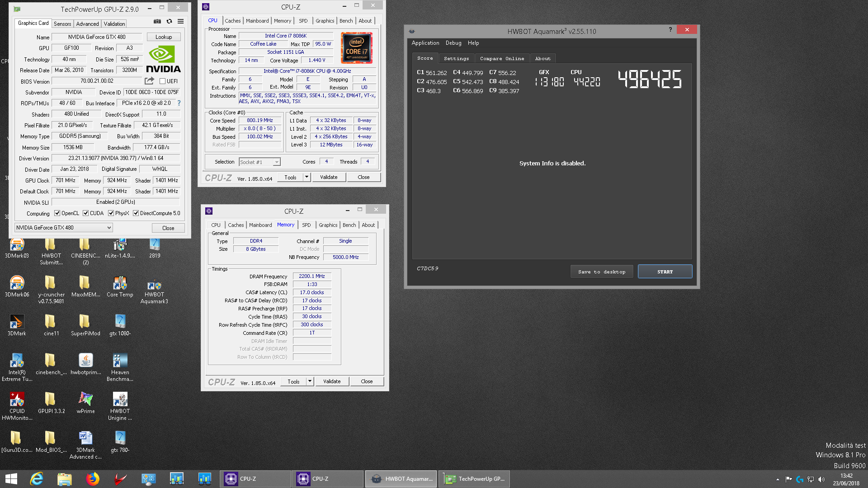Open Core Temp desktop icon
This screenshot has height=488, width=868.
[120, 287]
